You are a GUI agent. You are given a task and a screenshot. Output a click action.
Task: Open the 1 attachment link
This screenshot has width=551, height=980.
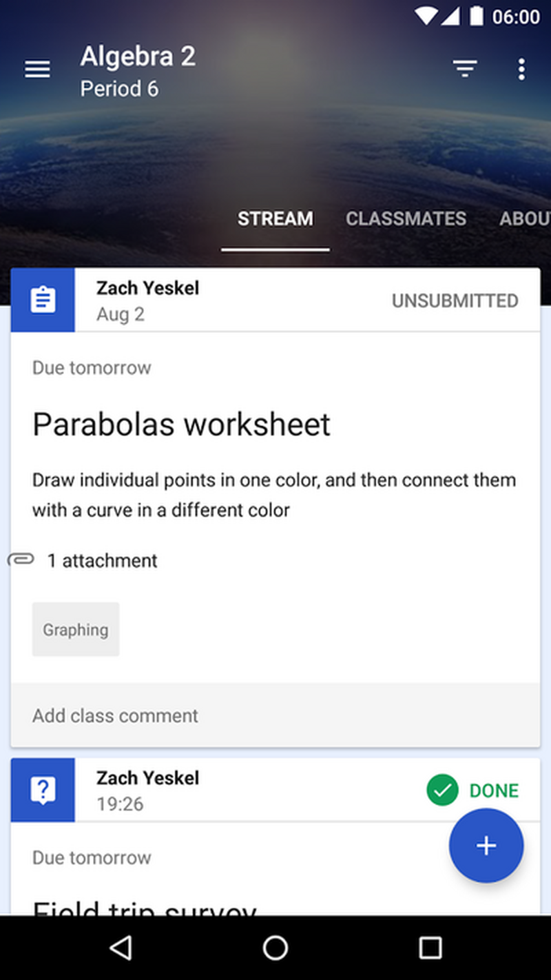(102, 561)
